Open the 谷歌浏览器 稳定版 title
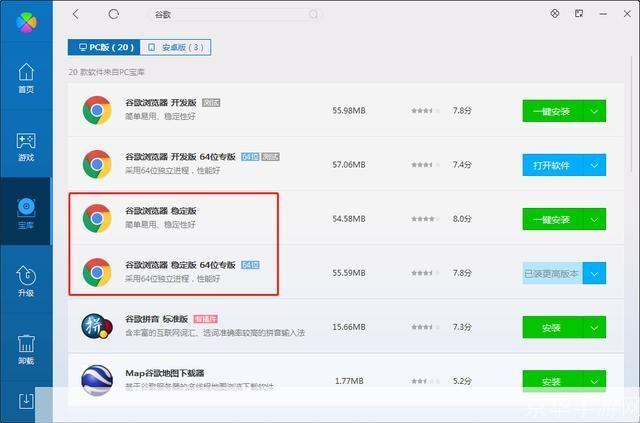The height and width of the screenshot is (423, 640). tap(161, 211)
